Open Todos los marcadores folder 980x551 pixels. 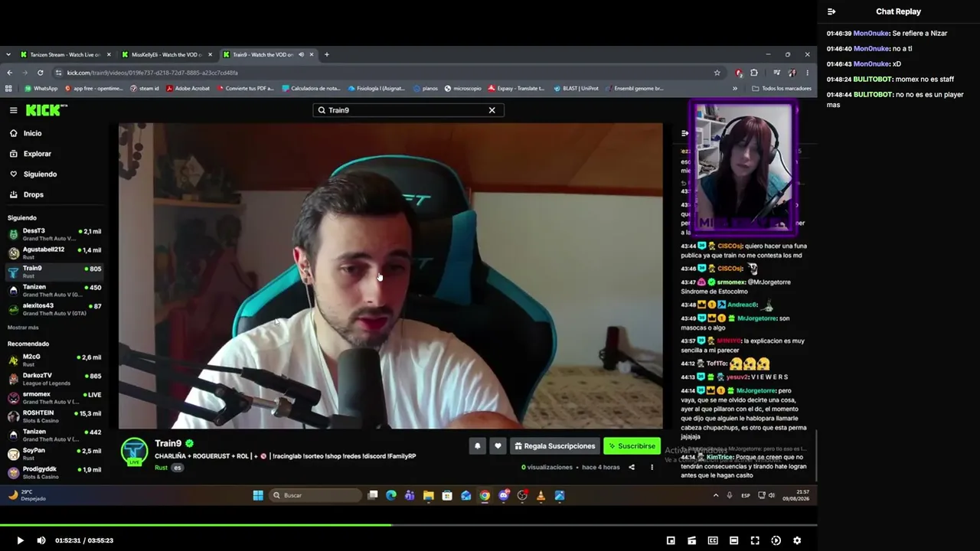782,88
